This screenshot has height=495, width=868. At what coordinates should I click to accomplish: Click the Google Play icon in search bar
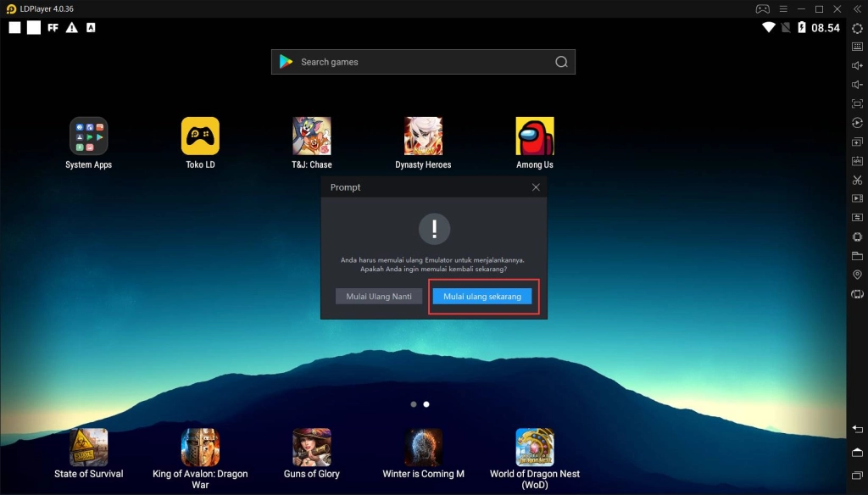coord(286,62)
